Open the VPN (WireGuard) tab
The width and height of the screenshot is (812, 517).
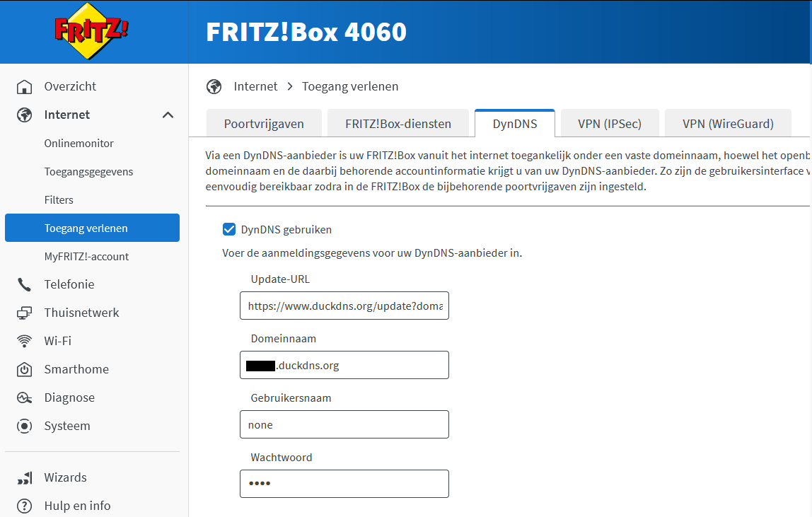click(x=728, y=124)
